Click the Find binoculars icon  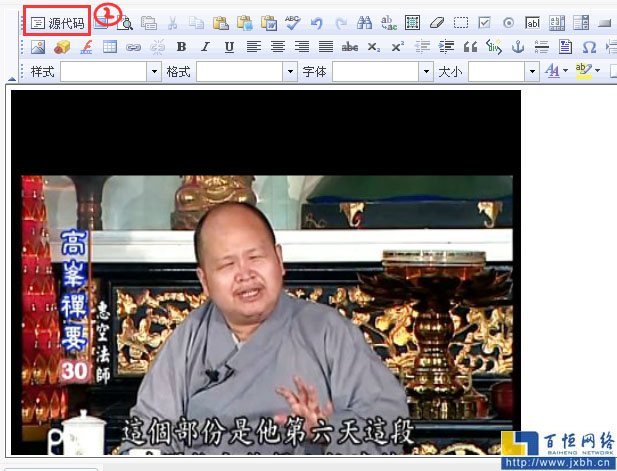[x=364, y=22]
